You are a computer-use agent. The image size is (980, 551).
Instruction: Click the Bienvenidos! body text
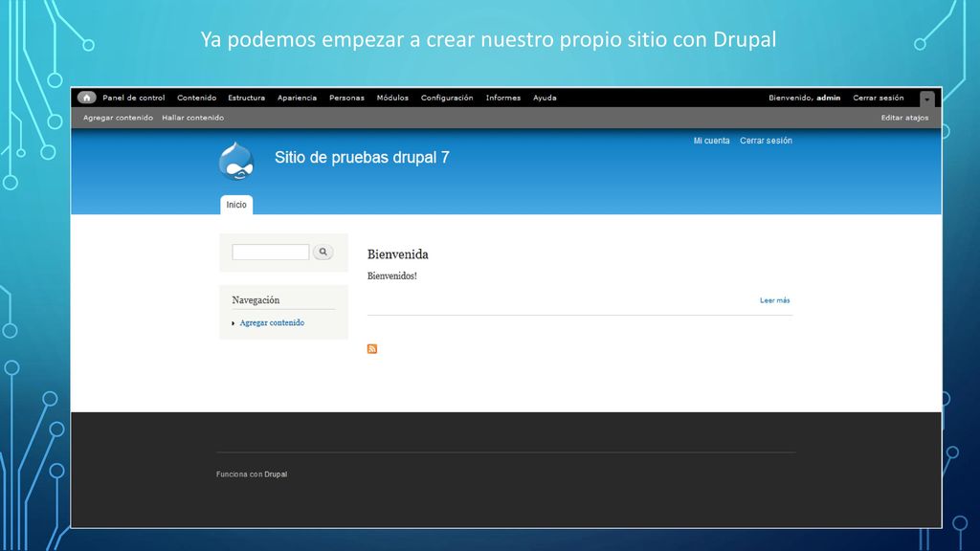tap(391, 276)
